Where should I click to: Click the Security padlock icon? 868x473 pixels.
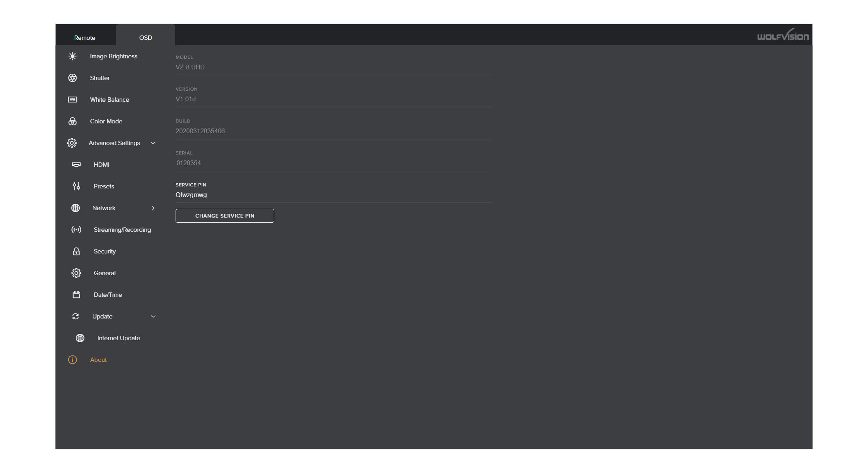[x=76, y=251]
